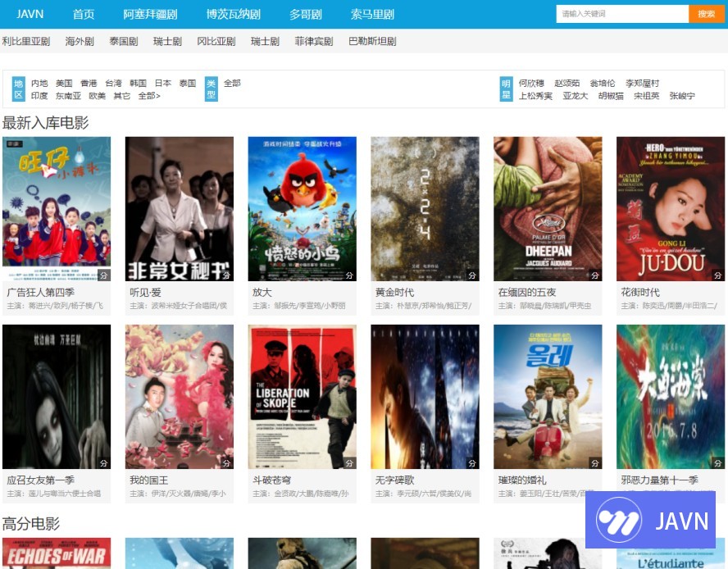Filter by region 韩国
The width and height of the screenshot is (728, 569).
[138, 83]
